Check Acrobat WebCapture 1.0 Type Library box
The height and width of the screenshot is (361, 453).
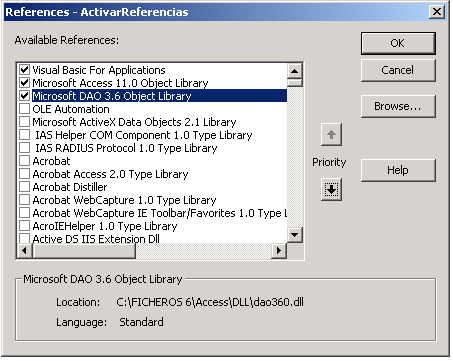pyautogui.click(x=24, y=200)
